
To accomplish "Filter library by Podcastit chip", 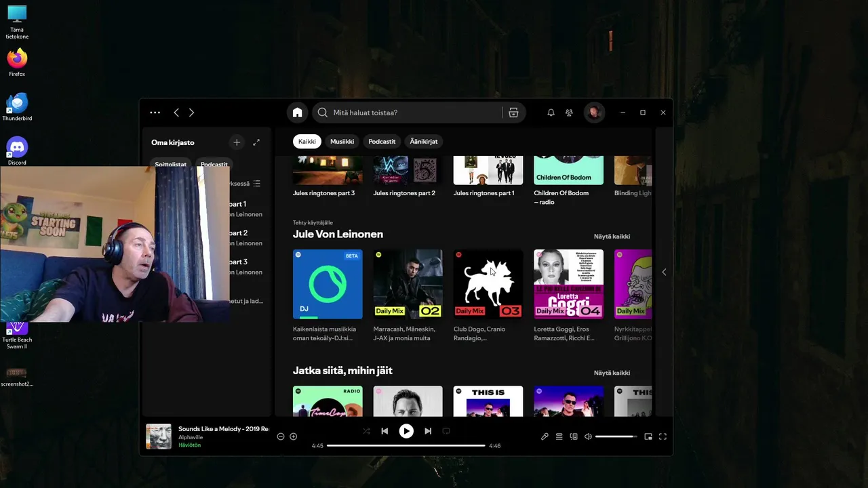I will click(214, 164).
